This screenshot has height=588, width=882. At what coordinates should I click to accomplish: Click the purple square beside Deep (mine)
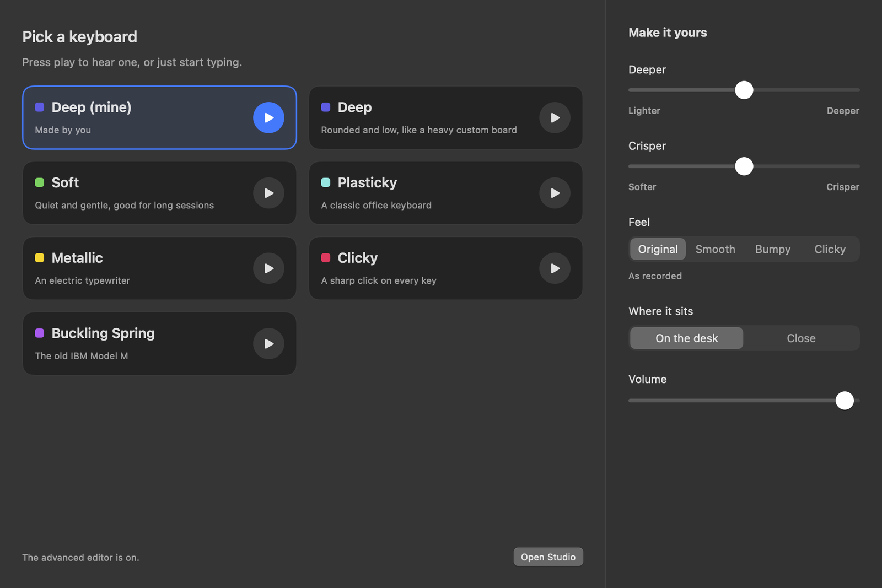[40, 107]
